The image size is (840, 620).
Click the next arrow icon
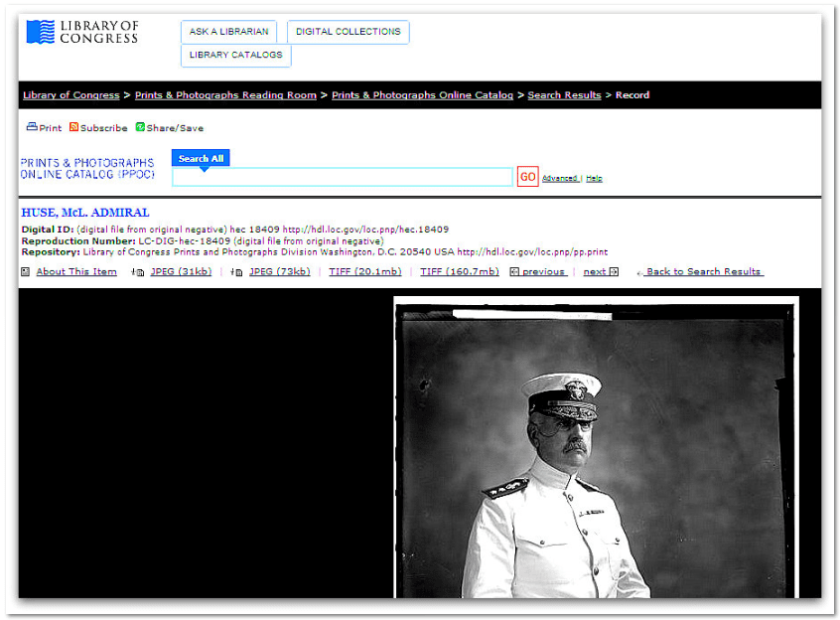pos(614,271)
